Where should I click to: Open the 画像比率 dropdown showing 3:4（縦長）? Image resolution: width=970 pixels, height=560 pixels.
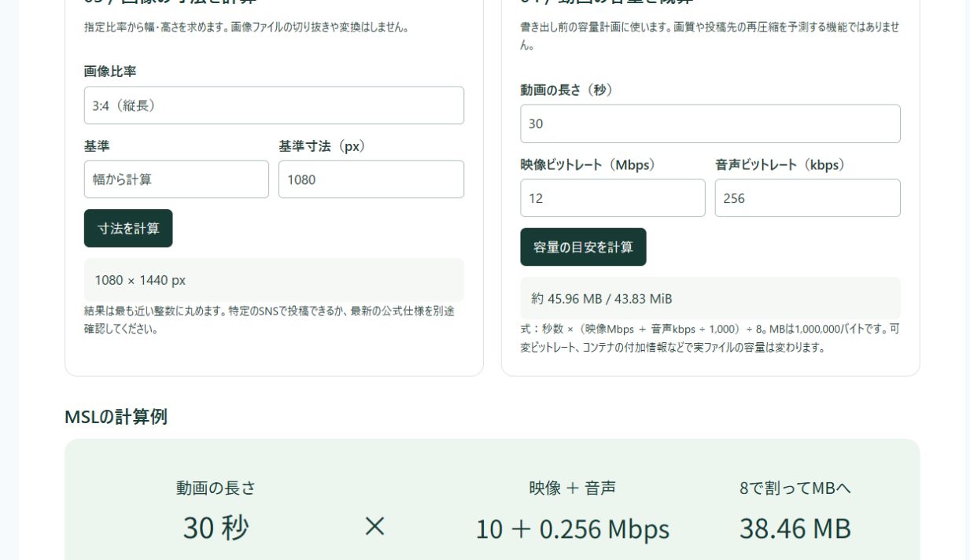(x=274, y=105)
